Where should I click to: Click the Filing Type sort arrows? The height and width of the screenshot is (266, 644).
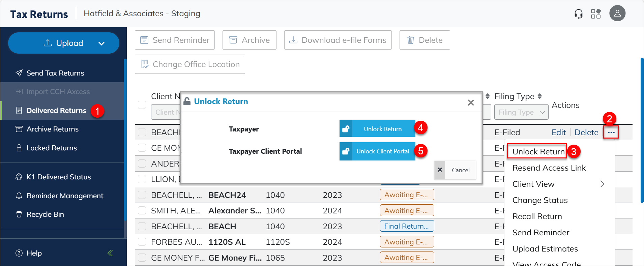click(539, 96)
